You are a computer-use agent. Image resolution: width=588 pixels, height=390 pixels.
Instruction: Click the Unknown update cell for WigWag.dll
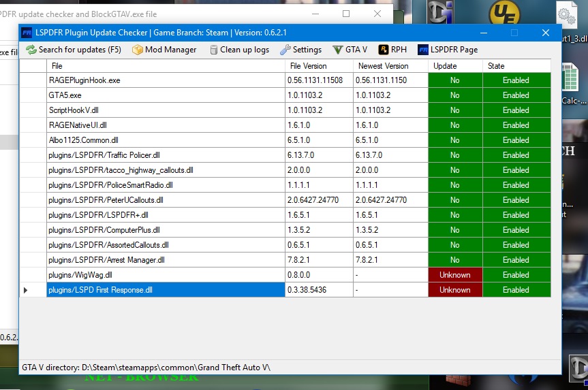click(x=455, y=275)
